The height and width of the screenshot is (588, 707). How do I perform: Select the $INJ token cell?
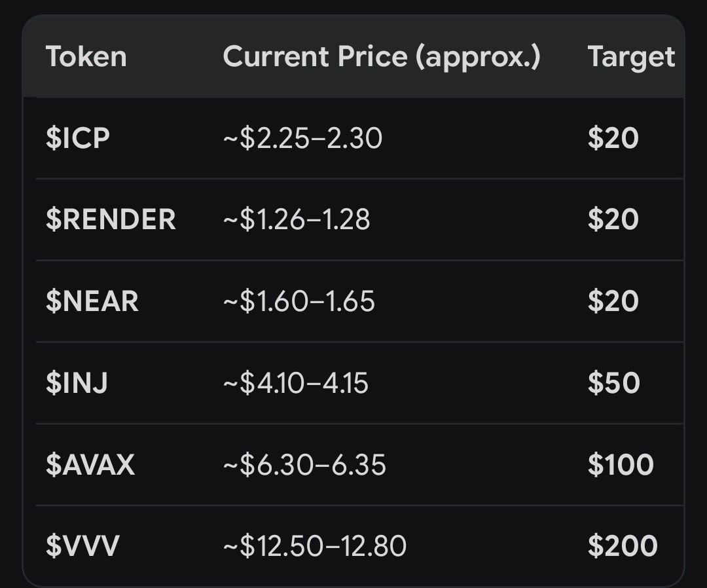(77, 383)
